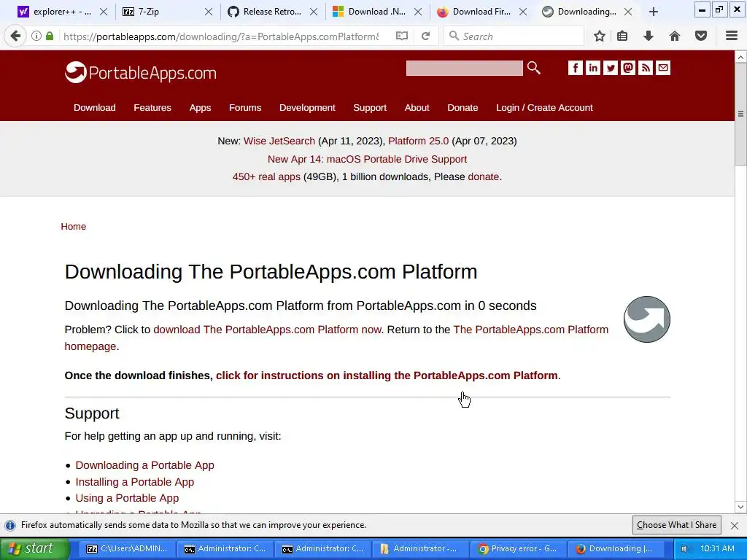
Task: Click the 10:31 AM taskbar clock
Action: click(x=718, y=548)
